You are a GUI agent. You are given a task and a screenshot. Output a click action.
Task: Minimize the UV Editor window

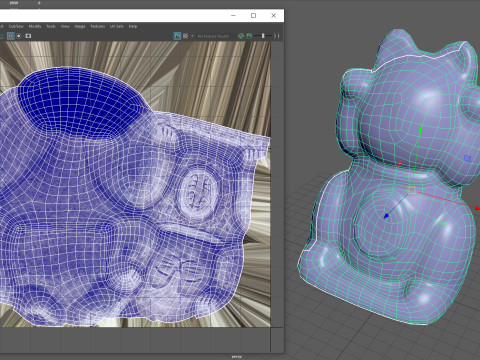[233, 15]
